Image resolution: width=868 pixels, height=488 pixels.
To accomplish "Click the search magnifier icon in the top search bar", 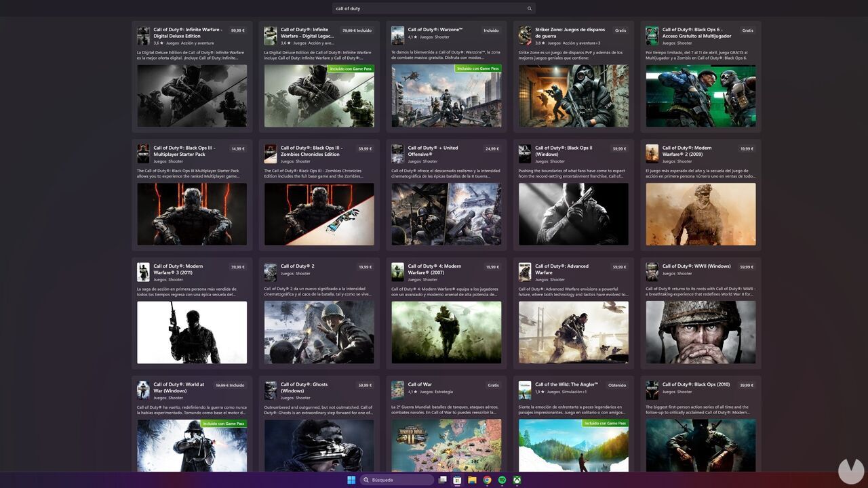I will pos(530,8).
